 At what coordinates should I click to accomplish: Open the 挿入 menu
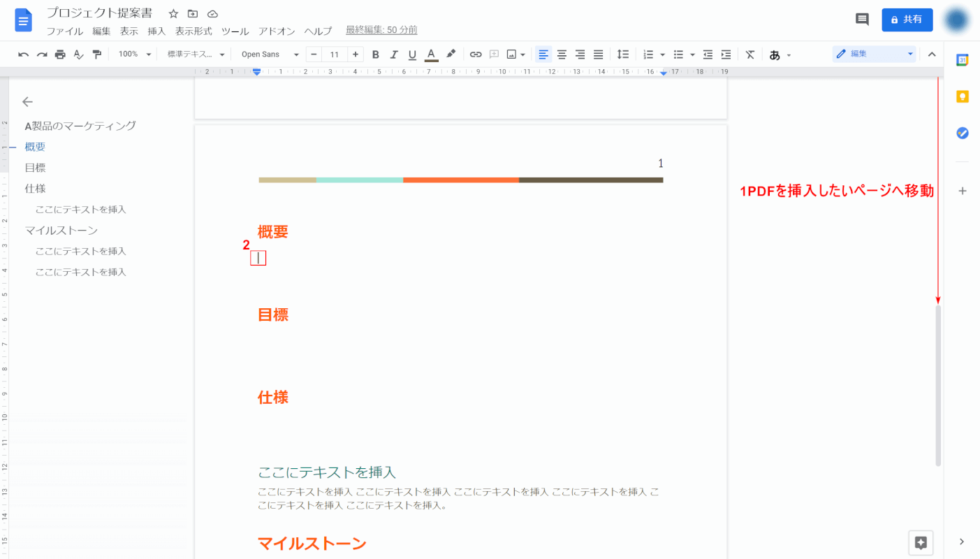tap(156, 31)
